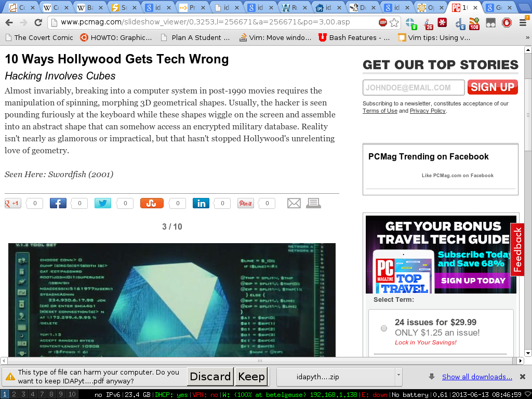
Task: Email the article using the envelope icon
Action: tap(294, 203)
